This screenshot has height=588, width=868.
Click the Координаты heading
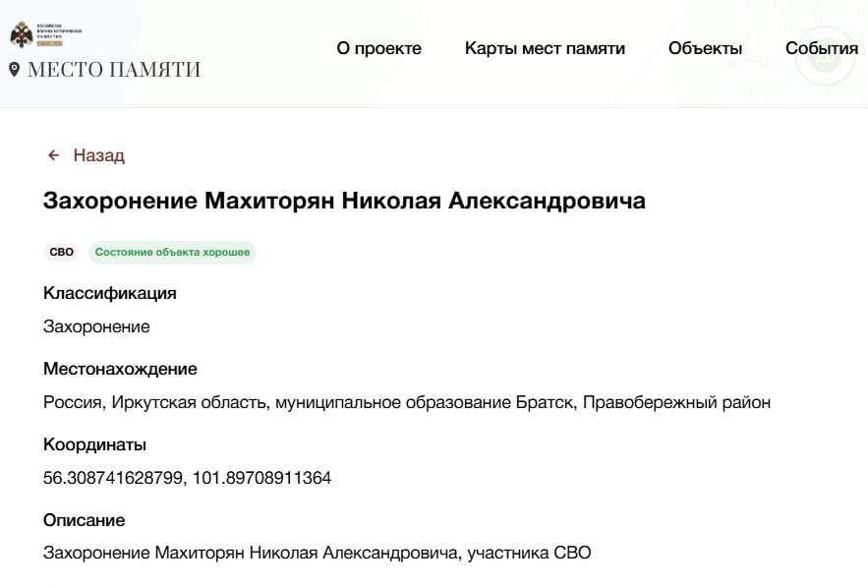94,444
